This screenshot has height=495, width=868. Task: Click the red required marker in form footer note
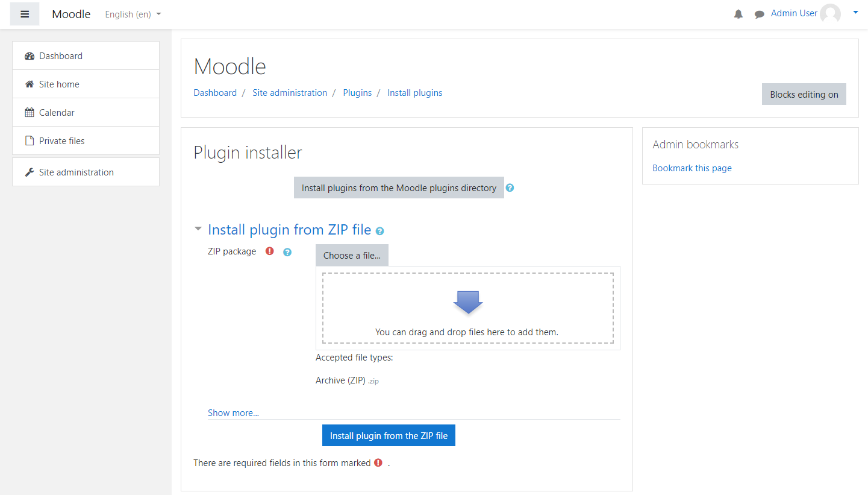[x=378, y=462]
